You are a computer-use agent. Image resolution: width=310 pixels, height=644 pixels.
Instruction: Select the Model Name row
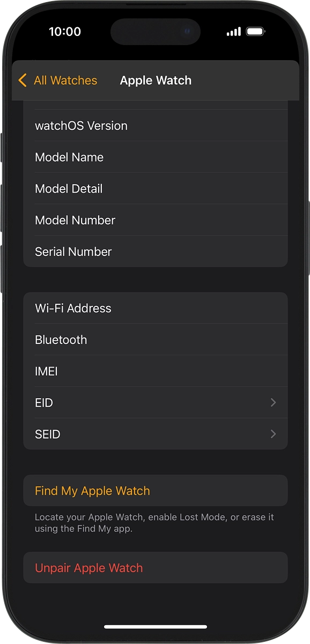156,157
